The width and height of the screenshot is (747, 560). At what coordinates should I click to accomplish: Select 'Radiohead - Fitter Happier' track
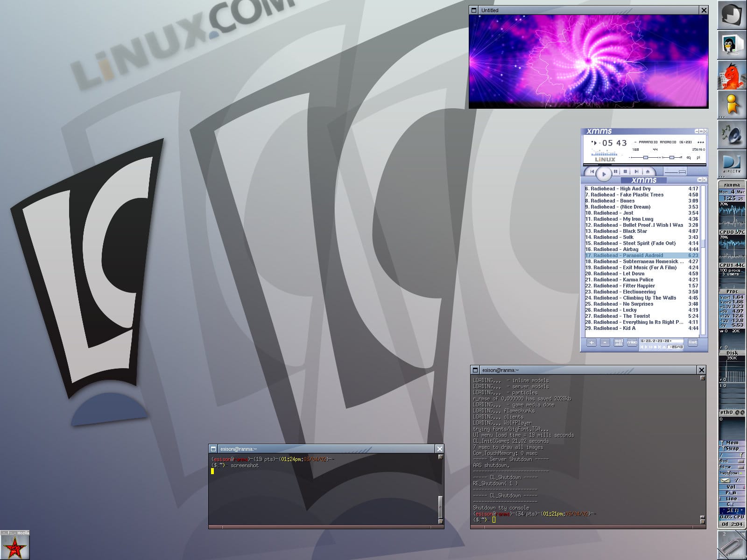click(641, 286)
